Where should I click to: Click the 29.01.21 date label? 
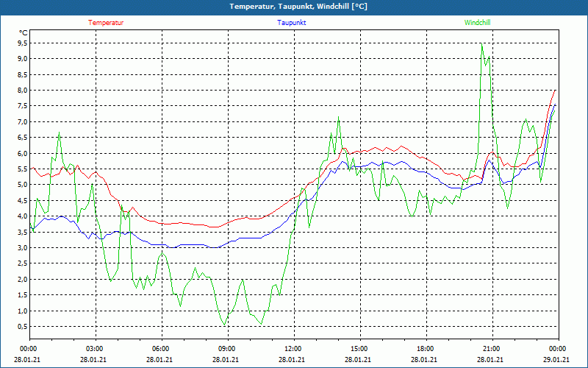coord(556,360)
